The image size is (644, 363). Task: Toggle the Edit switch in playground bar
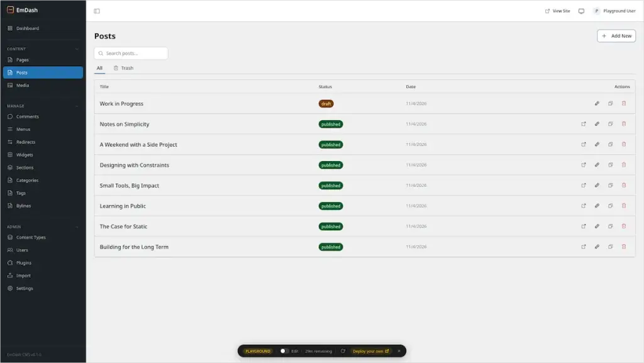(x=284, y=351)
